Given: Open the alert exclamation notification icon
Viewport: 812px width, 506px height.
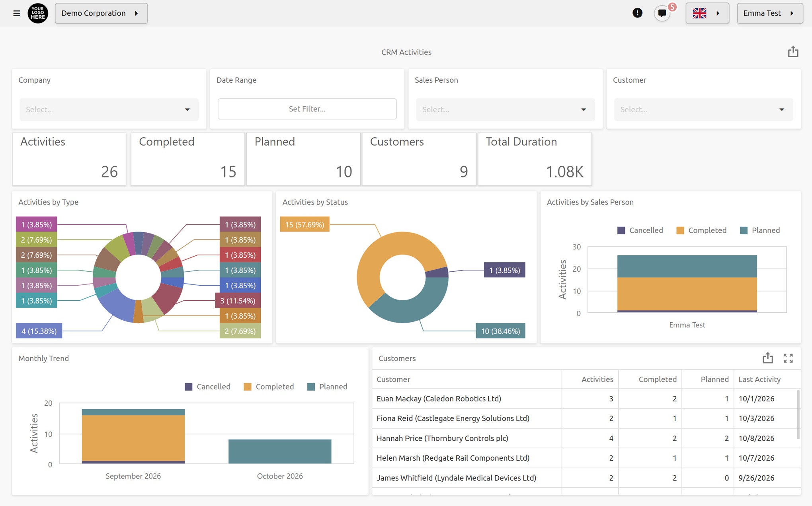Looking at the screenshot, I should 637,13.
